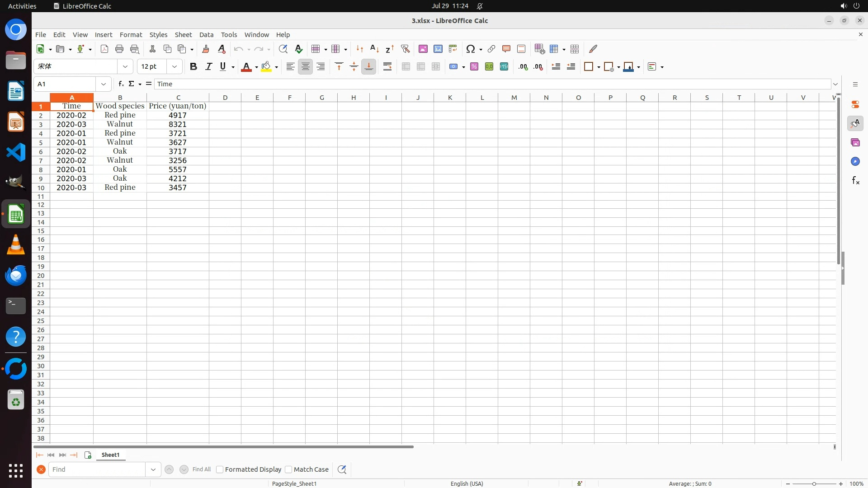868x488 pixels.
Task: Expand the font size dropdown
Action: coord(175,67)
